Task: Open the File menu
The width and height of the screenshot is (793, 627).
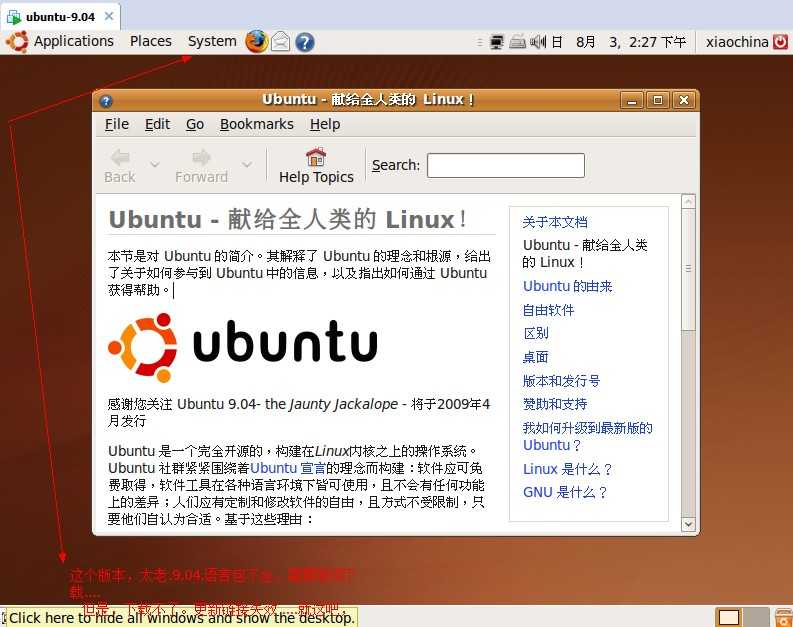Action: [117, 124]
